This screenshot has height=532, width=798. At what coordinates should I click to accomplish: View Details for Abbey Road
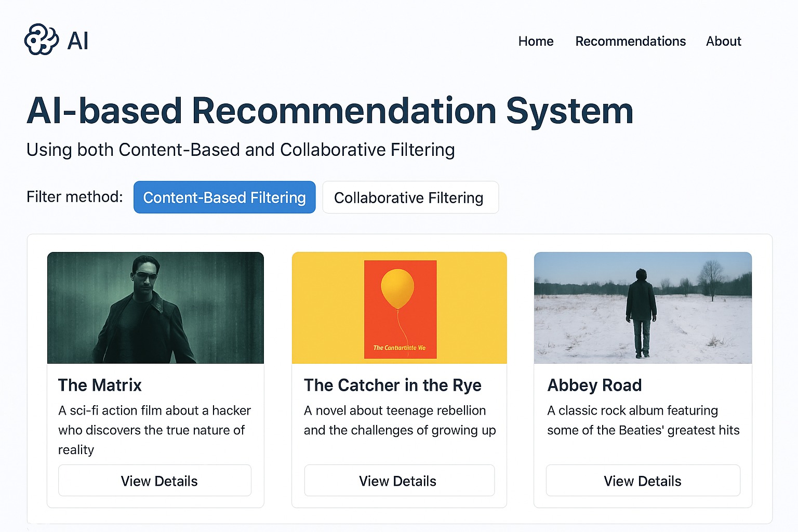tap(643, 481)
